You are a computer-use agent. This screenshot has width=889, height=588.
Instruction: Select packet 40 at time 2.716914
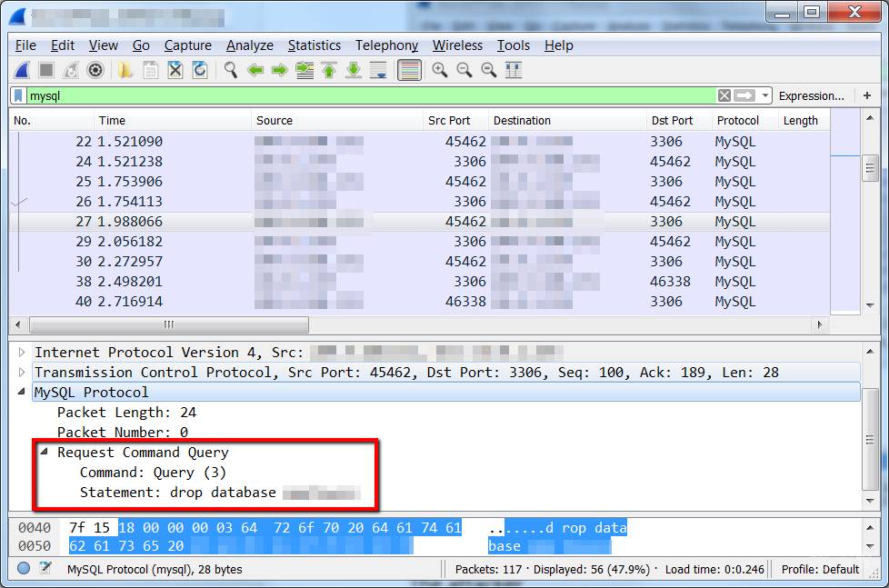point(420,302)
